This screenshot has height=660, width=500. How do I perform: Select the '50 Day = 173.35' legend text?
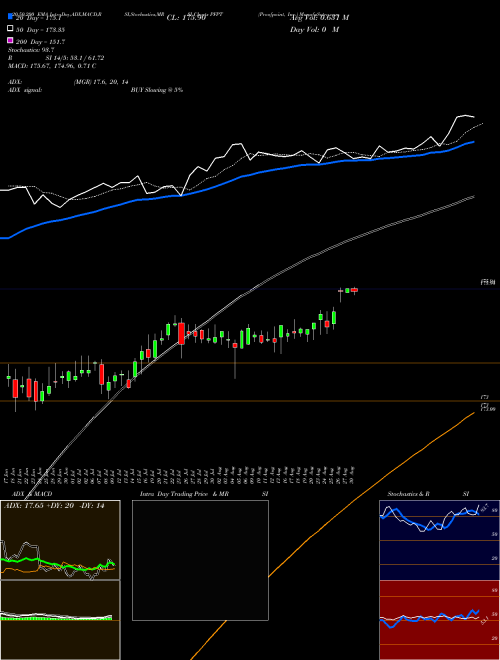tap(40, 30)
